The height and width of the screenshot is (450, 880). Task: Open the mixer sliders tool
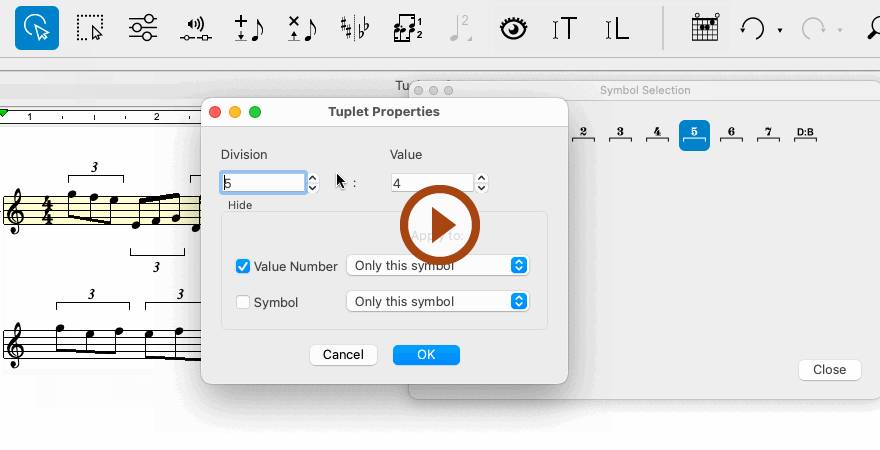(143, 27)
